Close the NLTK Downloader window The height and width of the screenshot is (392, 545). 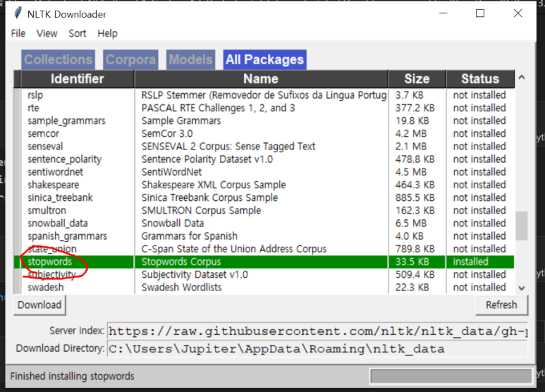coord(518,13)
